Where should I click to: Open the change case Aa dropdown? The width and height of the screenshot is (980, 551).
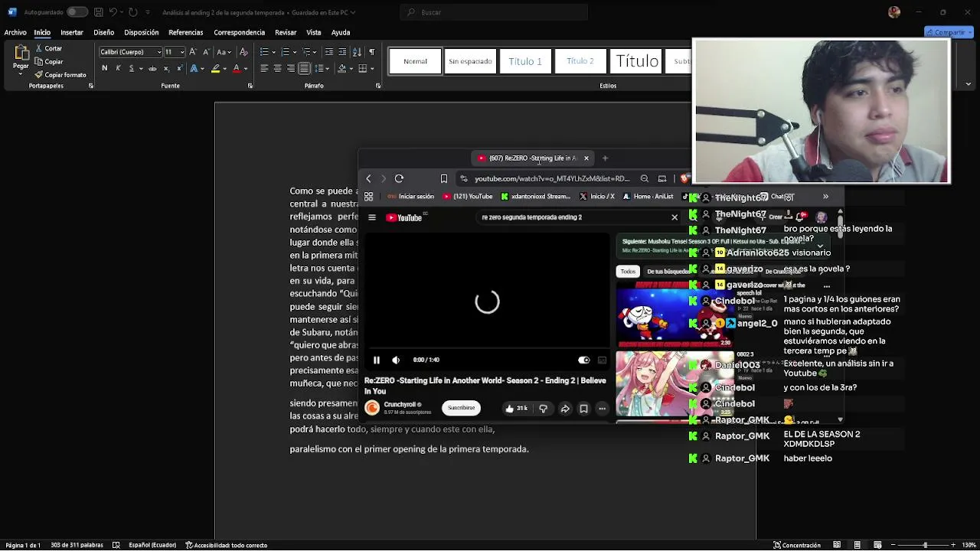(224, 52)
